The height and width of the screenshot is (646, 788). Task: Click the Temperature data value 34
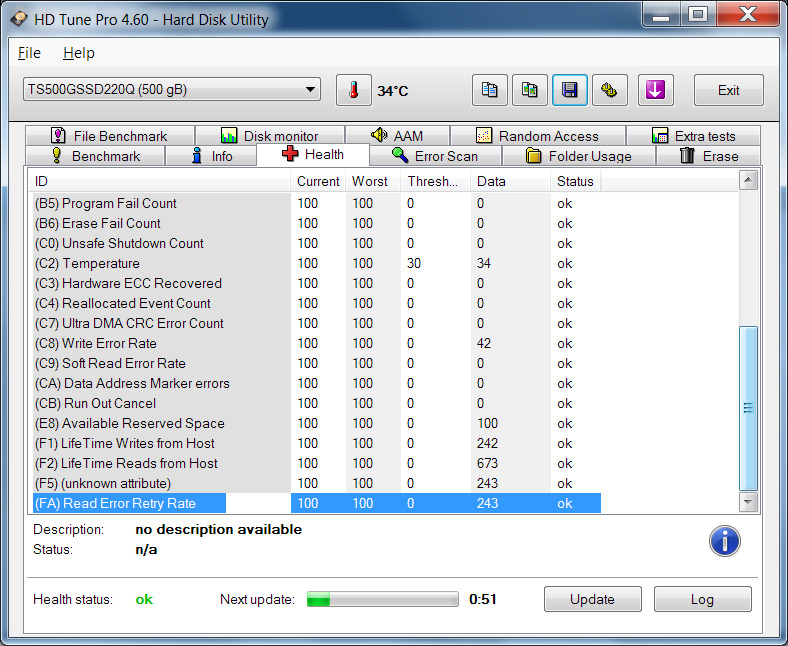(484, 263)
